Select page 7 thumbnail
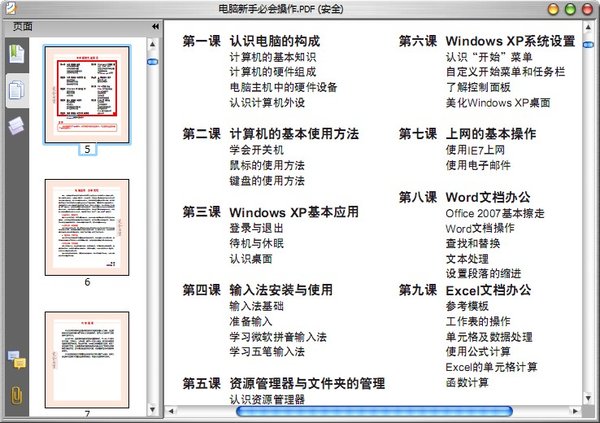 point(87,360)
